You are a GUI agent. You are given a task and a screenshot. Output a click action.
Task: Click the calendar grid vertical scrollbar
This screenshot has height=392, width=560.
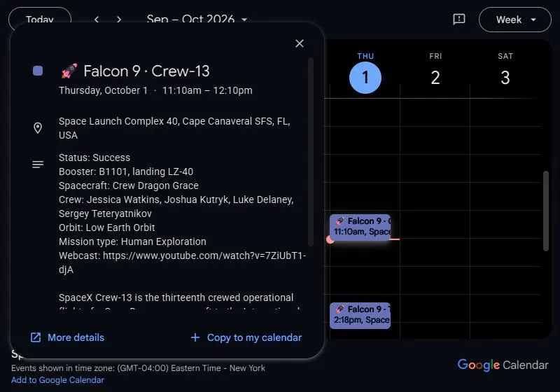(546, 211)
